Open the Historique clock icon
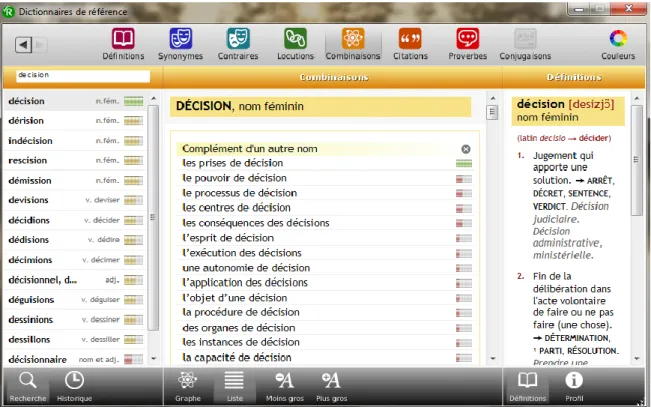Viewport: 651px width, 407px height. [74, 380]
